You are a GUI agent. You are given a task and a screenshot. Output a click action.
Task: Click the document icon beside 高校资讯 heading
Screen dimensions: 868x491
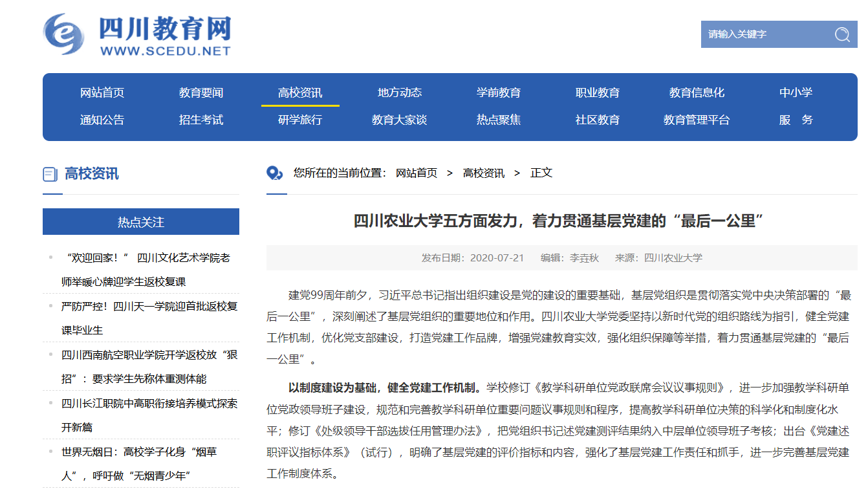coord(50,174)
